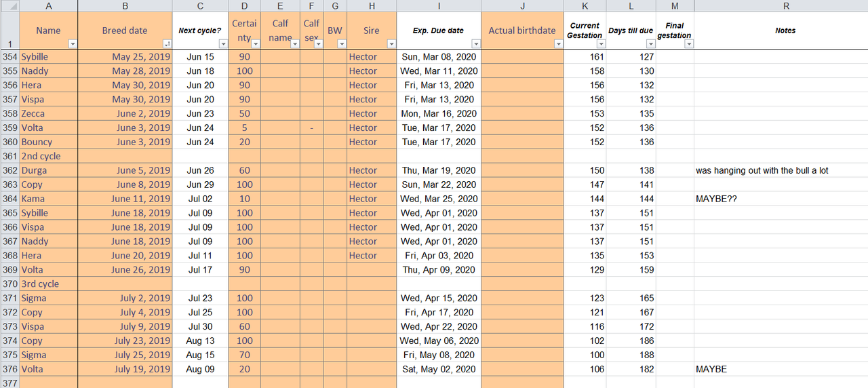
Task: Select column R by its header letter
Action: pyautogui.click(x=785, y=6)
